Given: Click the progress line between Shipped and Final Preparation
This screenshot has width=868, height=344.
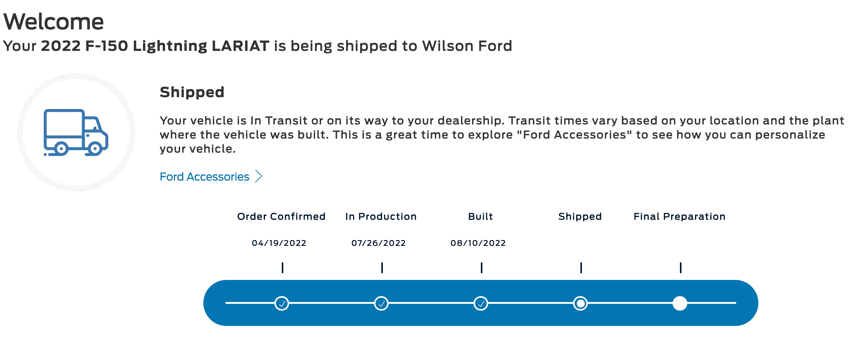Looking at the screenshot, I should pyautogui.click(x=630, y=303).
